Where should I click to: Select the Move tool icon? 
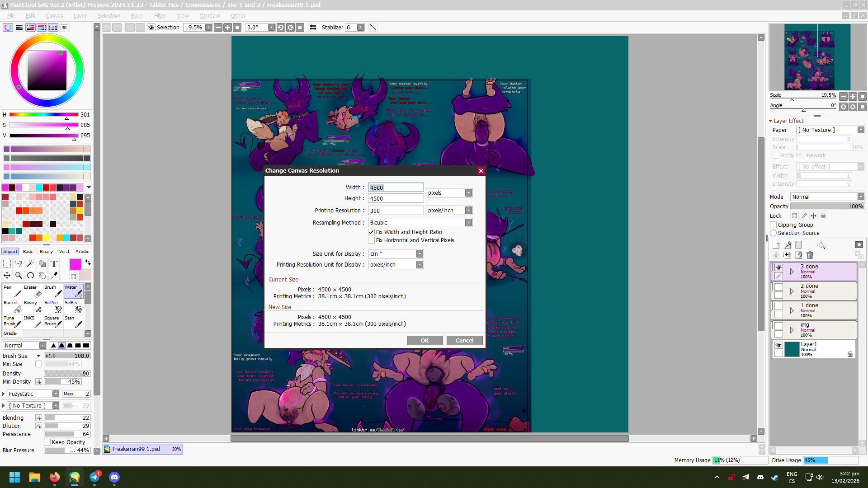click(x=7, y=276)
